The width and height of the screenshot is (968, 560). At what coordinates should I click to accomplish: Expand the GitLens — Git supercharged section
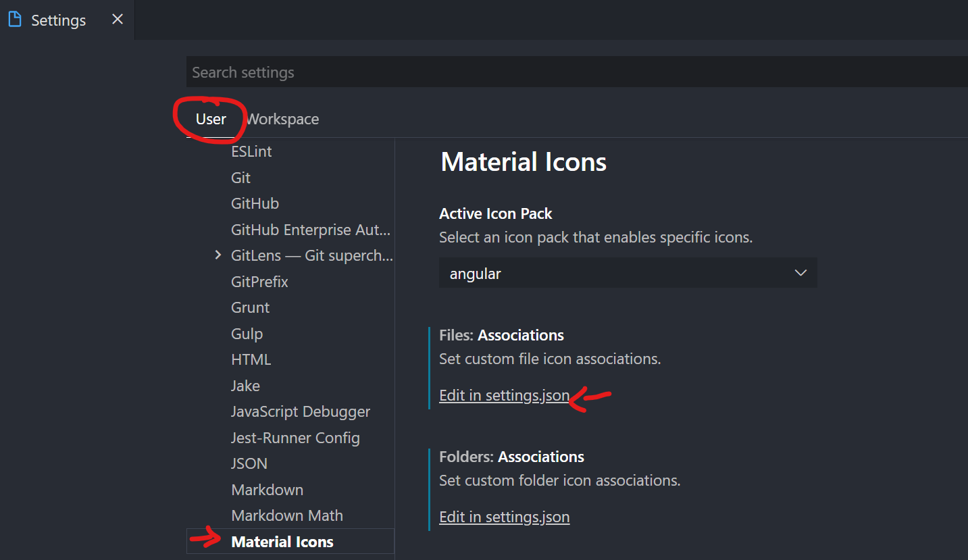(218, 255)
